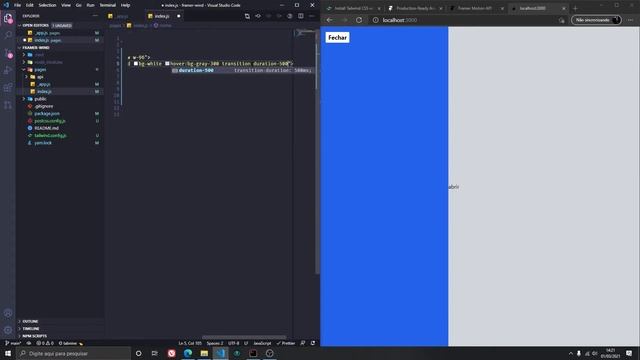640x360 pixels.
Task: Open the Extensions view in the activity bar
Action: (8, 88)
